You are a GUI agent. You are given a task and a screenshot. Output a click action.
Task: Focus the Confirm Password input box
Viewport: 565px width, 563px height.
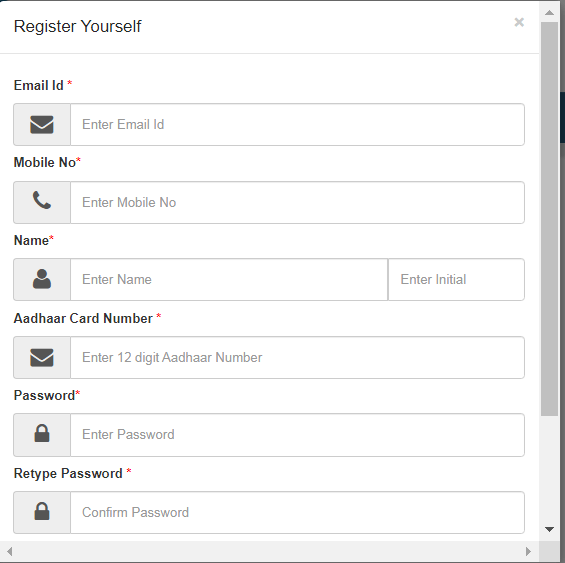click(x=297, y=513)
